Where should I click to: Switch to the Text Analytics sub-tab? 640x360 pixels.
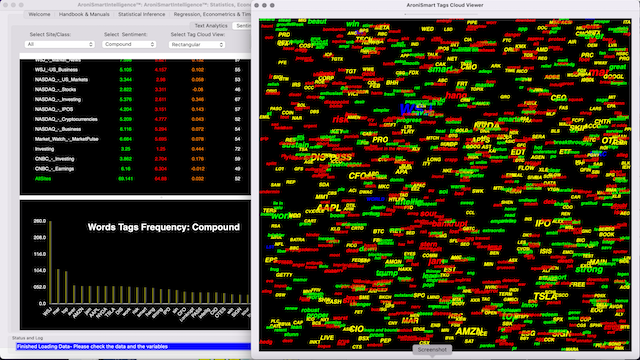click(211, 26)
